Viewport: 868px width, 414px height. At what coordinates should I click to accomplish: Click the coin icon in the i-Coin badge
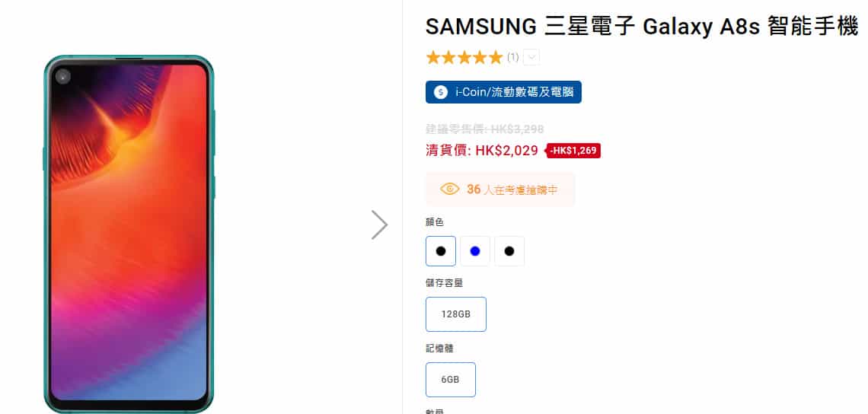coord(441,92)
